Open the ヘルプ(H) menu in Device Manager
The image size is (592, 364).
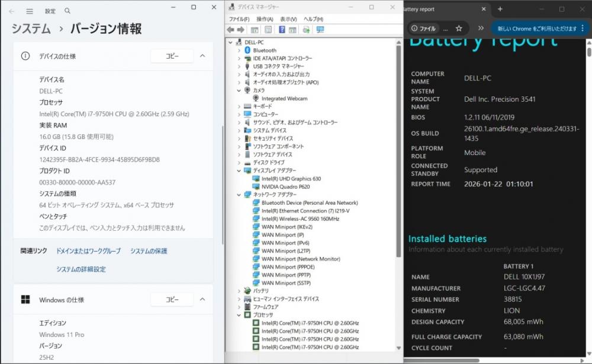point(313,19)
